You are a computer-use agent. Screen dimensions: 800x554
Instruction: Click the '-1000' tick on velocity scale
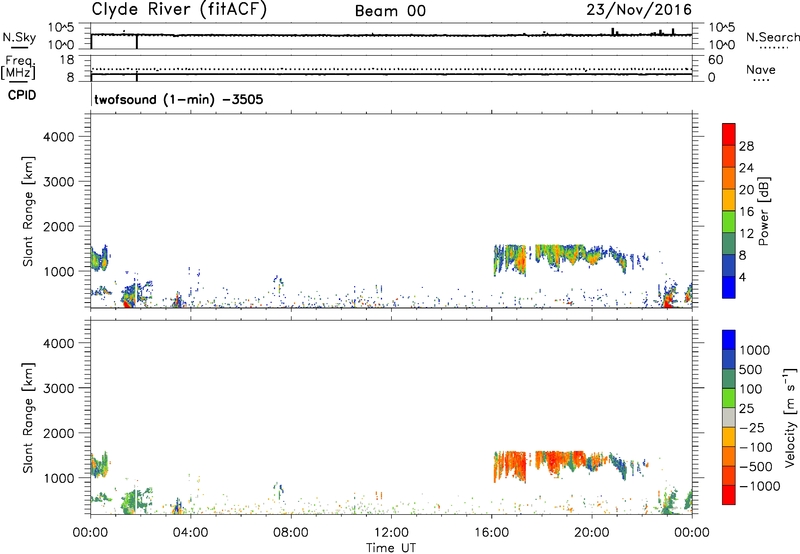[759, 486]
